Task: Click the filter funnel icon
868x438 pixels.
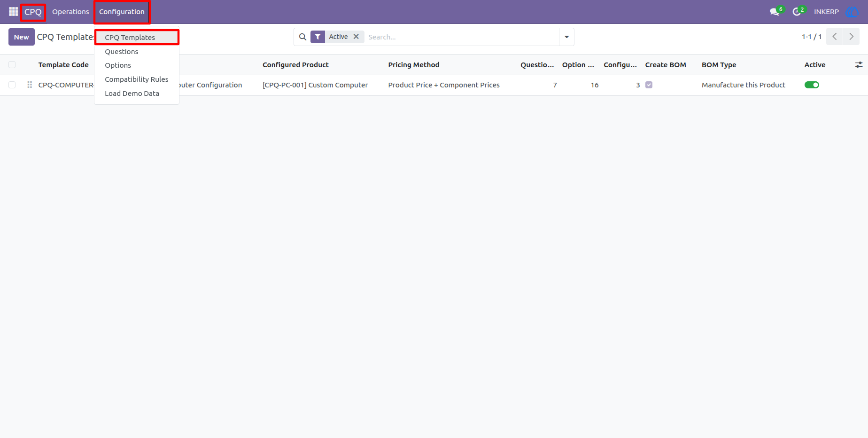Action: 318,37
